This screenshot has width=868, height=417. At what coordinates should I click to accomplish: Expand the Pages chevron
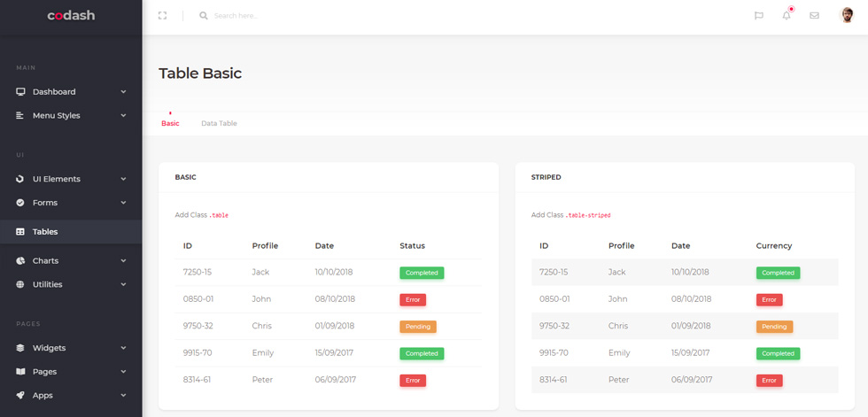pyautogui.click(x=123, y=372)
